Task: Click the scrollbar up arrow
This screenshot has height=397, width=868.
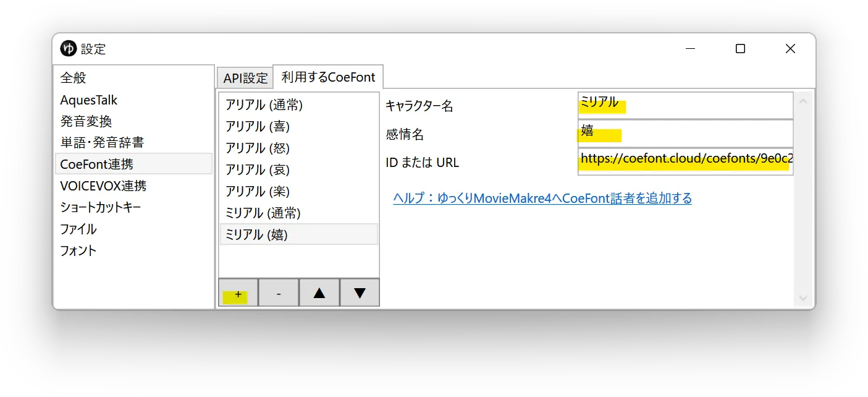Action: point(803,100)
